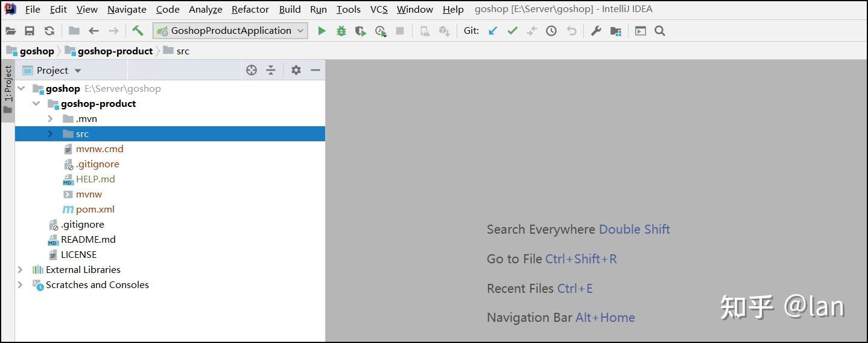Viewport: 868px width, 343px height.
Task: Open the VCS menu
Action: pyautogui.click(x=379, y=9)
